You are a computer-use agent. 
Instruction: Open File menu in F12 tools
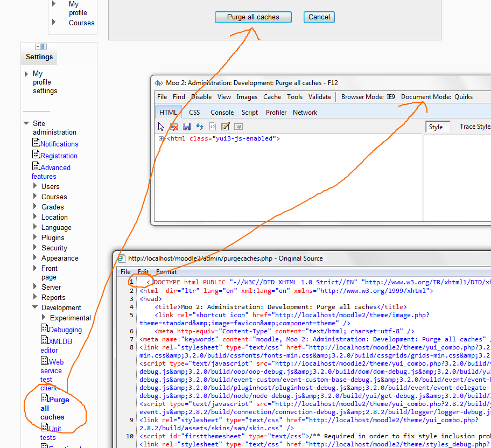162,97
